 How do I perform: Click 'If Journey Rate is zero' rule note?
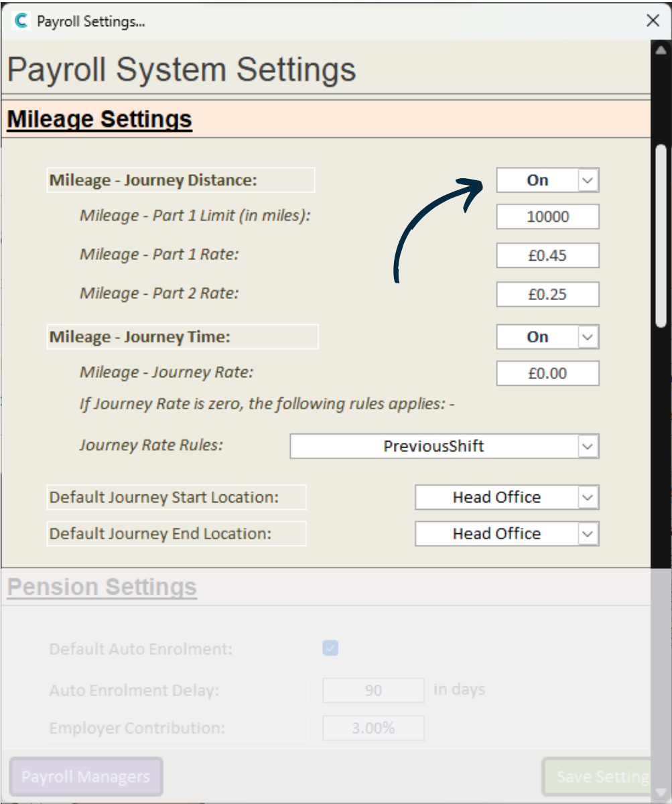[x=267, y=405]
